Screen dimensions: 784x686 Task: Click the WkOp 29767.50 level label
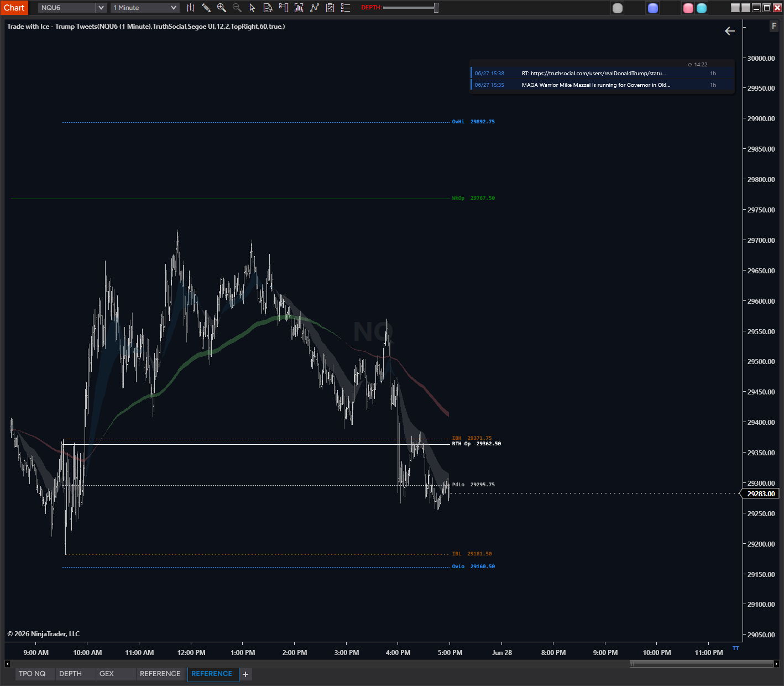[473, 198]
